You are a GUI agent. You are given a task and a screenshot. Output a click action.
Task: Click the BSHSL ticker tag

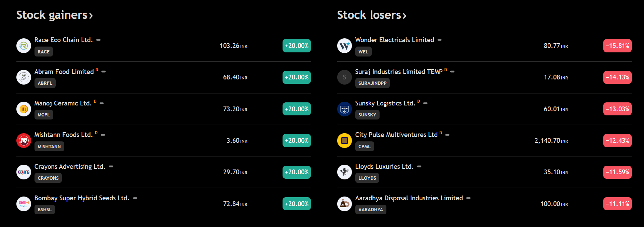[44, 210]
